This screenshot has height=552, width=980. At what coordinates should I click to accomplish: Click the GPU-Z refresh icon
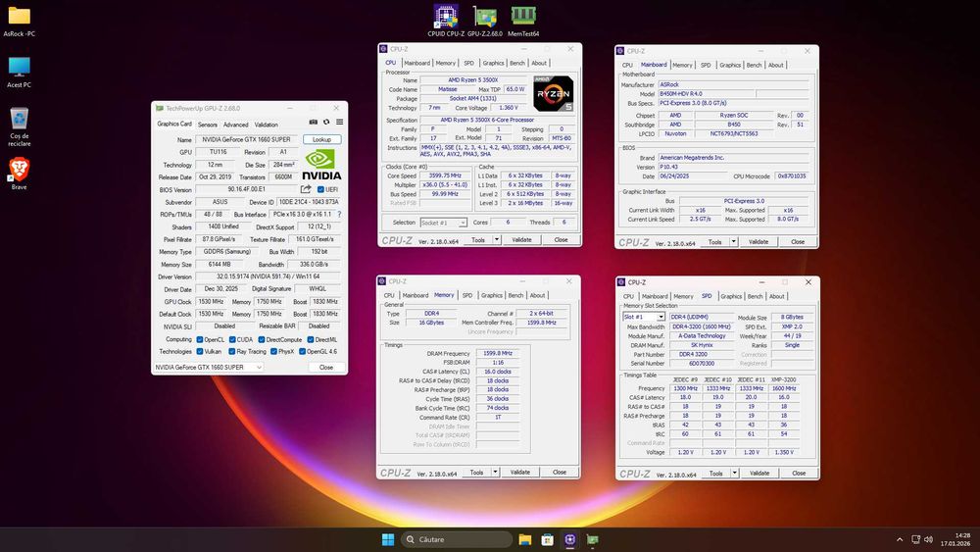pos(326,122)
